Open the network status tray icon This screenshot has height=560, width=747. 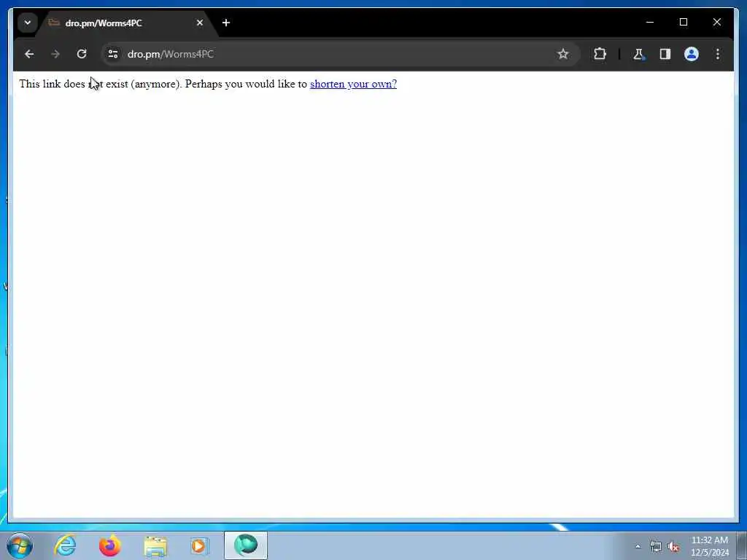656,547
